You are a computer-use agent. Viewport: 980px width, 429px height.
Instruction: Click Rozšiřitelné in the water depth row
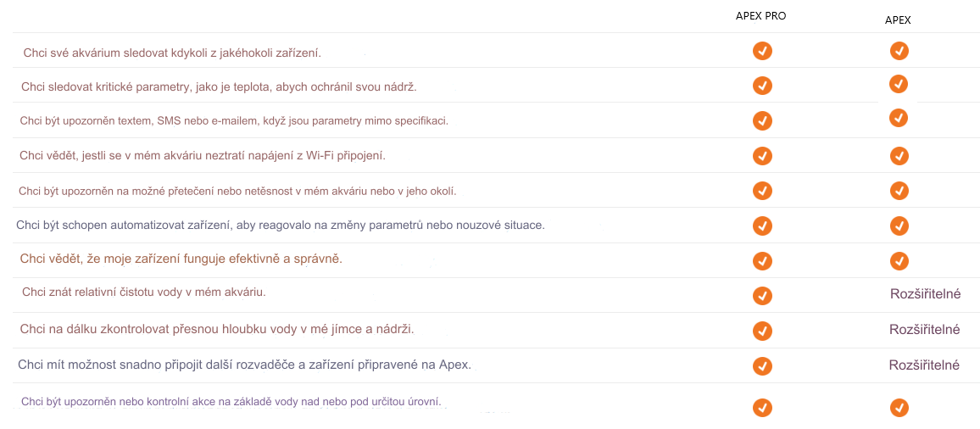(924, 329)
